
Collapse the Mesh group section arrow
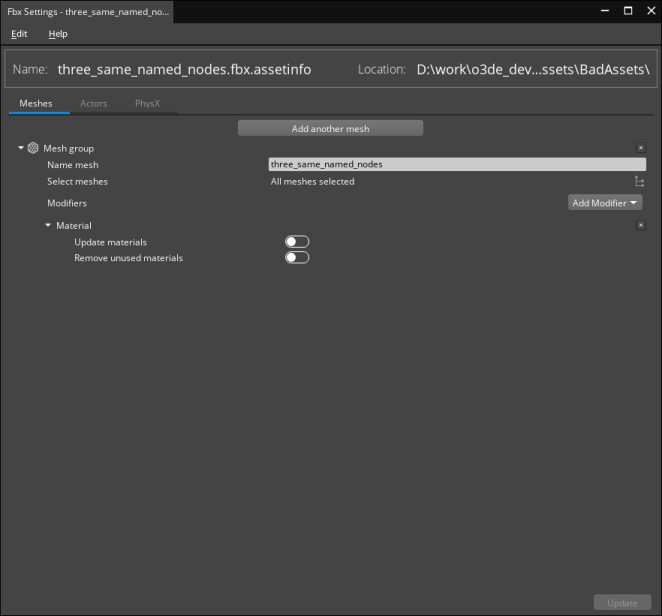pyautogui.click(x=21, y=148)
